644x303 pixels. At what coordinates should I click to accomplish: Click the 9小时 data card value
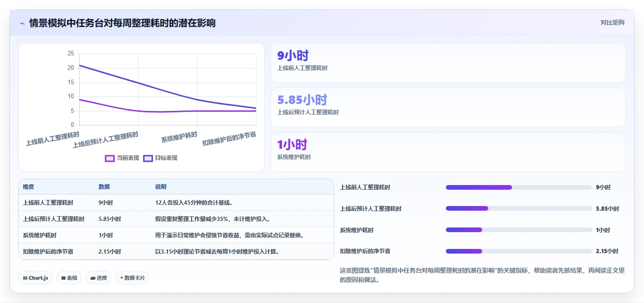tap(293, 55)
